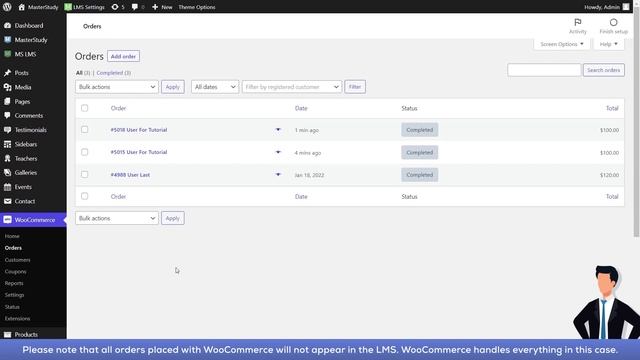The width and height of the screenshot is (640, 360).
Task: Open the Activity flag panel
Action: (578, 26)
